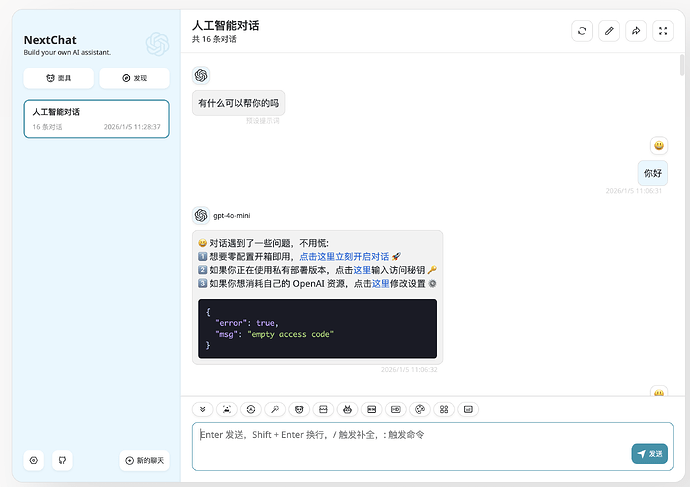Screen dimensions: 690x487
Task: Open the palette theme icon in toolbar
Action: tap(420, 409)
